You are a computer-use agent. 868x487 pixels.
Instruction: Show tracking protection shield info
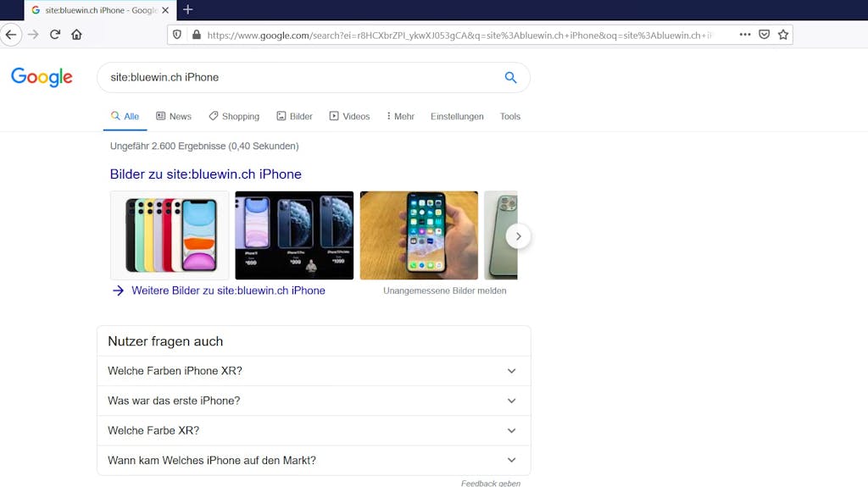(177, 35)
